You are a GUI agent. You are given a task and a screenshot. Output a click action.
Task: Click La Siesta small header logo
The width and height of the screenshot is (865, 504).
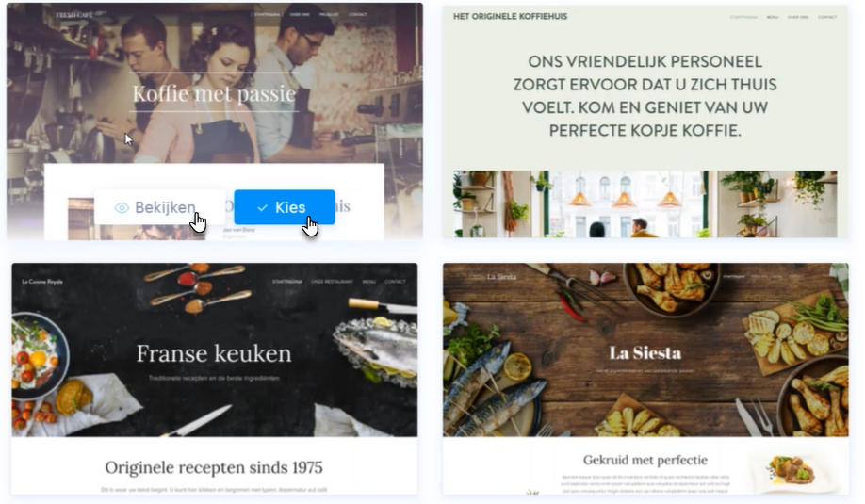point(501,277)
